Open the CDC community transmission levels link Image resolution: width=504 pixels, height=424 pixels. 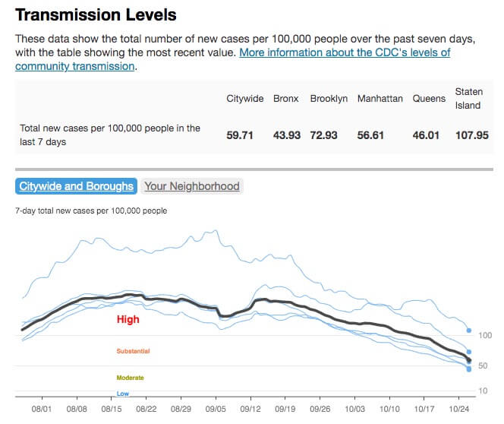coord(345,52)
